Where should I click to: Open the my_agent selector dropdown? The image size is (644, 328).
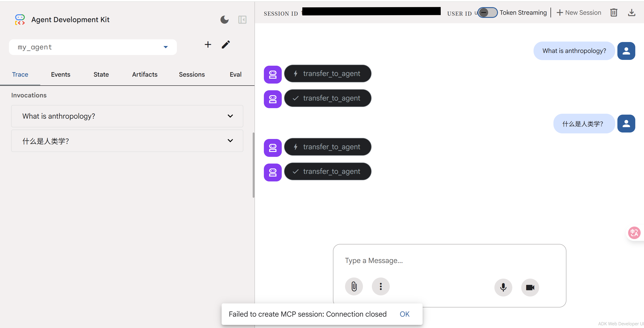click(93, 47)
